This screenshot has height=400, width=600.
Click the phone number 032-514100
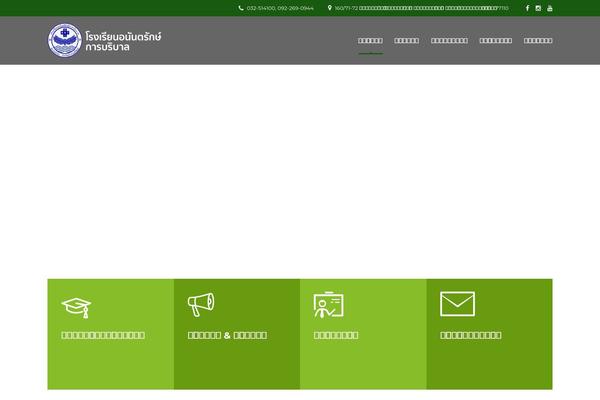pyautogui.click(x=260, y=8)
